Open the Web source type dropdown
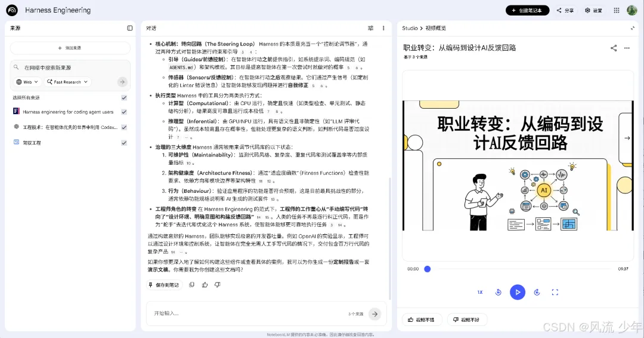This screenshot has height=338, width=644. click(27, 82)
